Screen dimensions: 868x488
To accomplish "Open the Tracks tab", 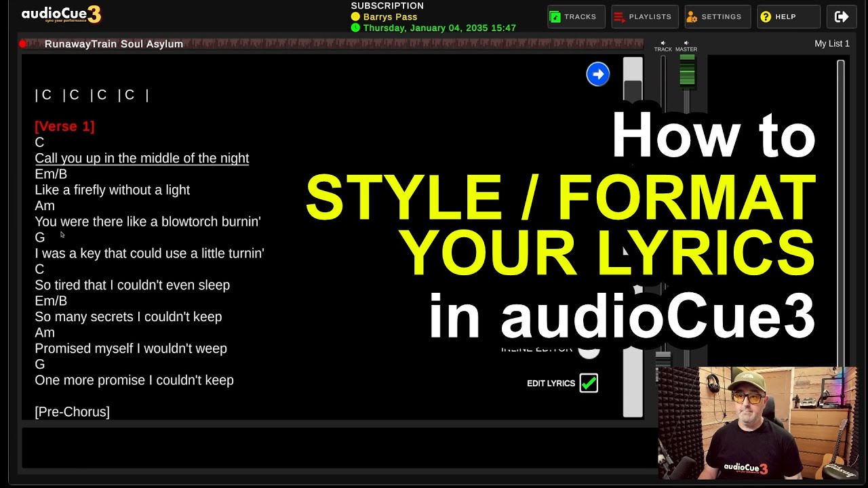I will click(x=576, y=17).
